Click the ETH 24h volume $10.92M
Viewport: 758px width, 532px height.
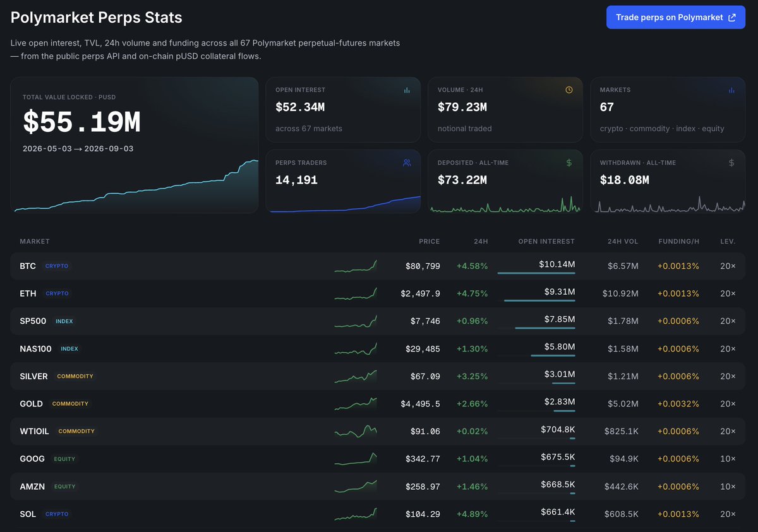pos(620,293)
